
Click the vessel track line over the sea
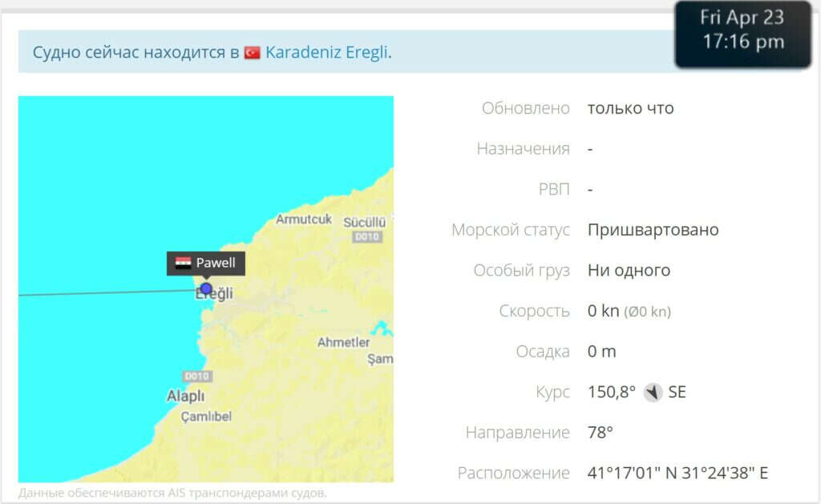[96, 292]
